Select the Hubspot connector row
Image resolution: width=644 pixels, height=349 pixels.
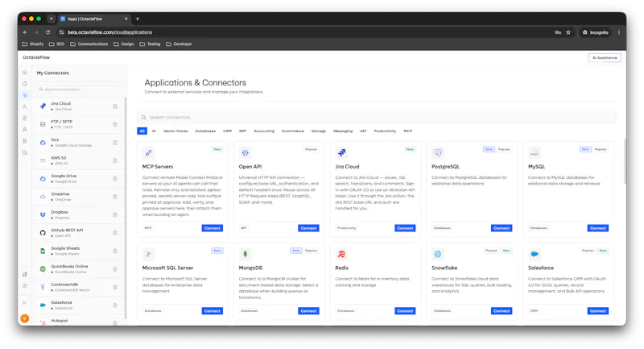[79, 321]
